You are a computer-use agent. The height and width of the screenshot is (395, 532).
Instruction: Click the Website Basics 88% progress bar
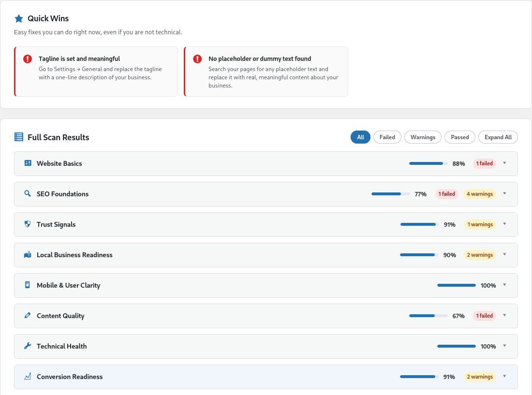pyautogui.click(x=428, y=163)
